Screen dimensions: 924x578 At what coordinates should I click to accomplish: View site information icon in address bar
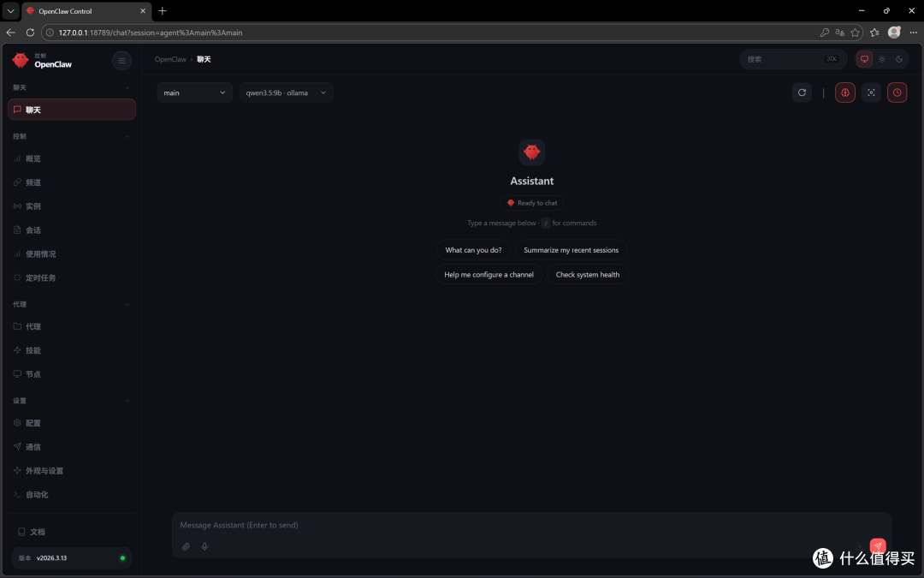tap(50, 33)
